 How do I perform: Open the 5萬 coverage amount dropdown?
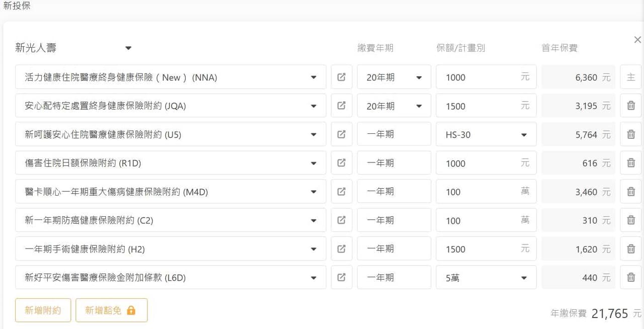[x=524, y=278]
